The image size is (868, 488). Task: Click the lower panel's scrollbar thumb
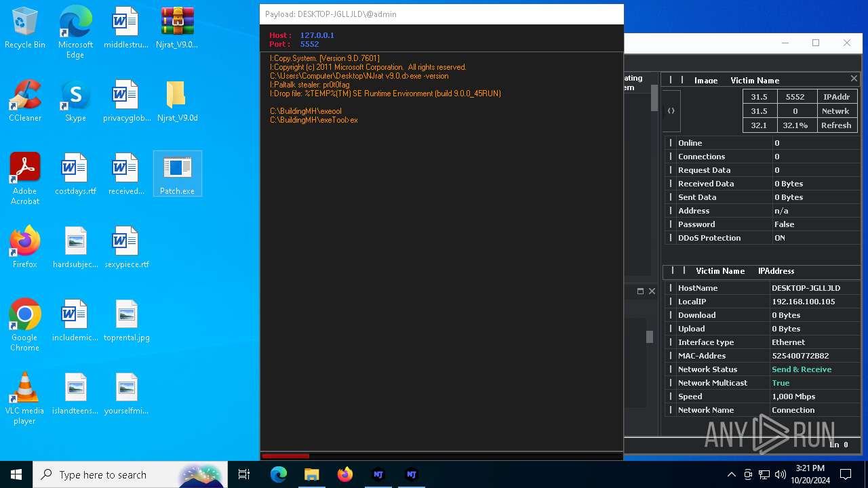point(649,337)
